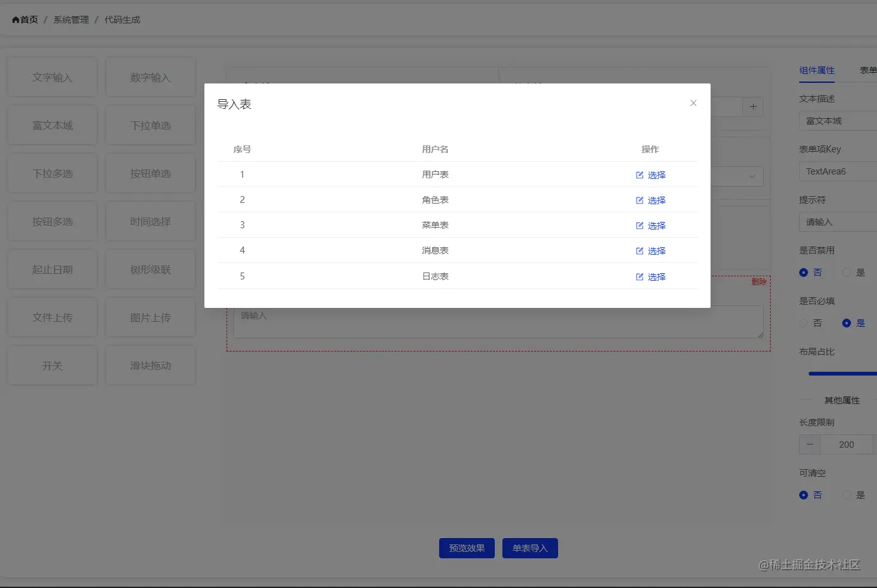Add 下拉单选 component
This screenshot has width=877, height=588.
pos(151,125)
